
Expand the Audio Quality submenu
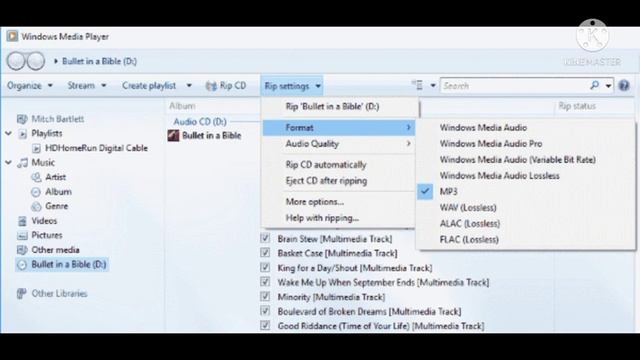pos(338,144)
